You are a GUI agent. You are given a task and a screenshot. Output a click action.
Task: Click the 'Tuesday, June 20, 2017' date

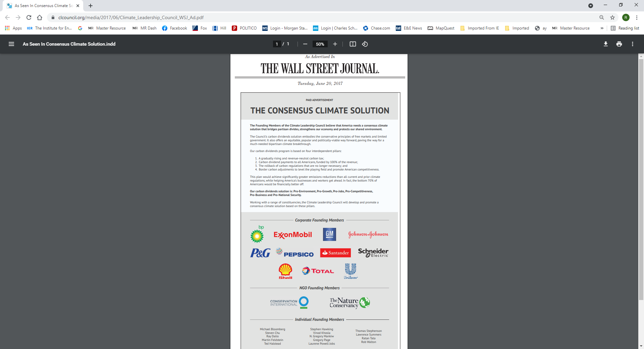[x=320, y=84]
